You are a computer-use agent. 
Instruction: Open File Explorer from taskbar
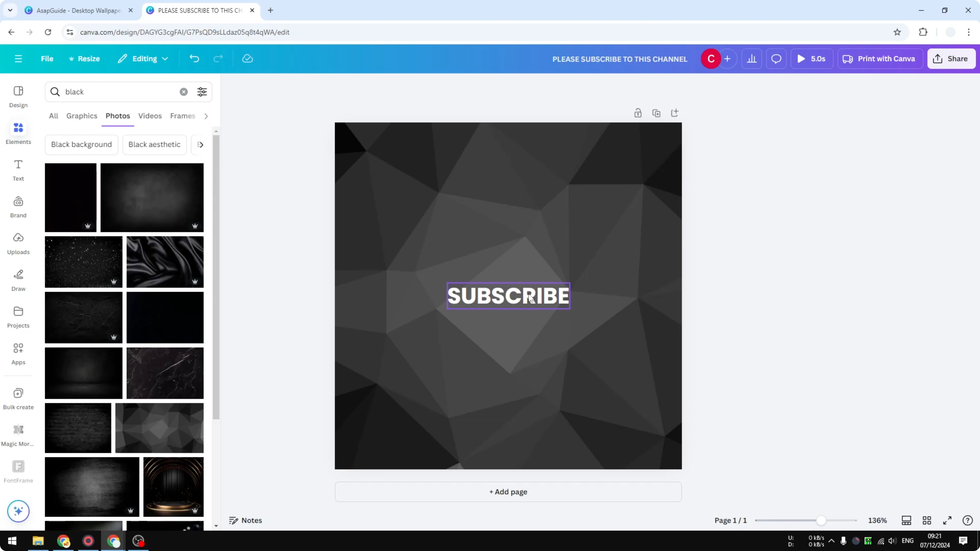[38, 540]
